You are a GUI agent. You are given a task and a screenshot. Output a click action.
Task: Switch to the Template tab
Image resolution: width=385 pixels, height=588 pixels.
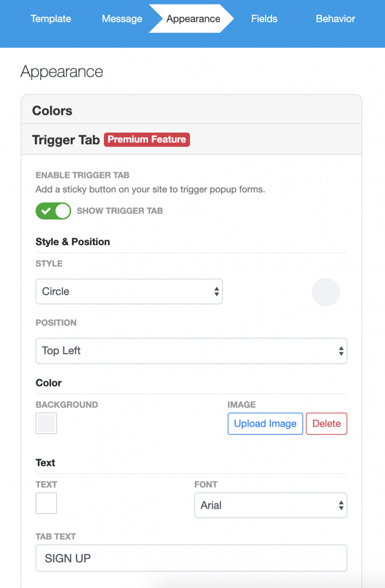(50, 18)
